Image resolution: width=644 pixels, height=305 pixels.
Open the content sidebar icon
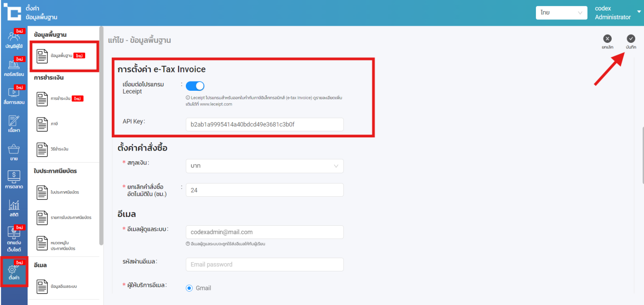click(x=14, y=123)
